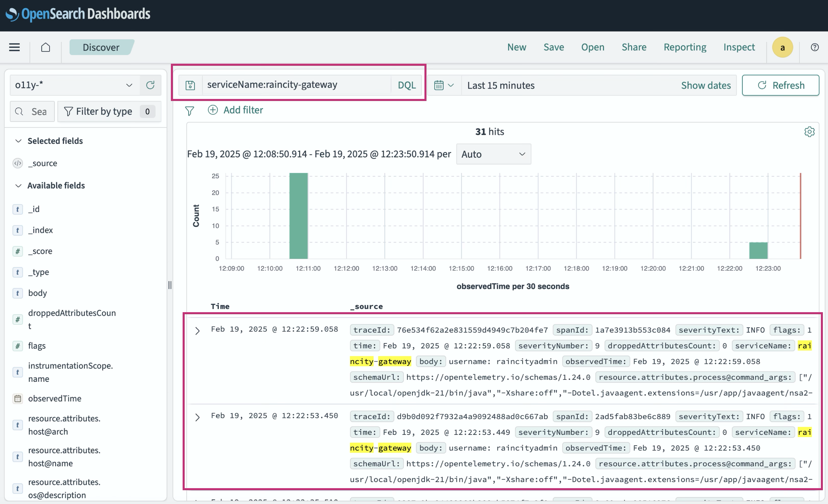Expand the 12:22:59.058 log row
Viewport: 828px width, 504px height.
click(x=198, y=331)
